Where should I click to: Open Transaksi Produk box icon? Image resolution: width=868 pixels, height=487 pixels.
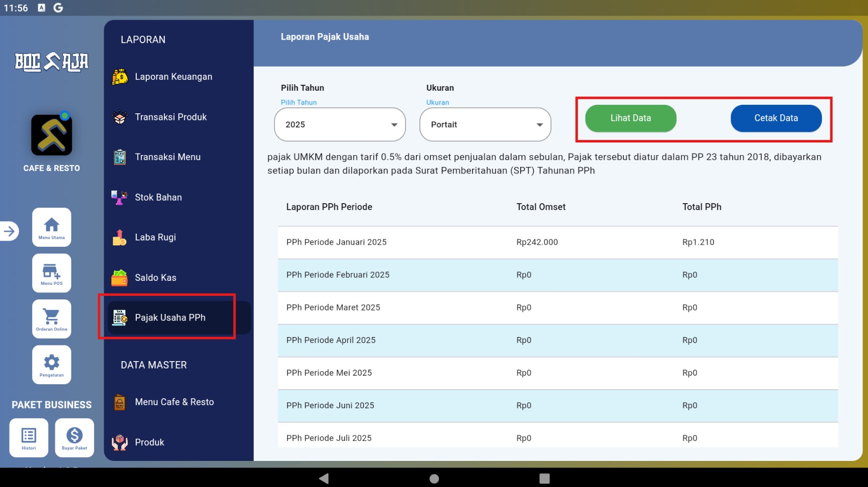click(120, 117)
